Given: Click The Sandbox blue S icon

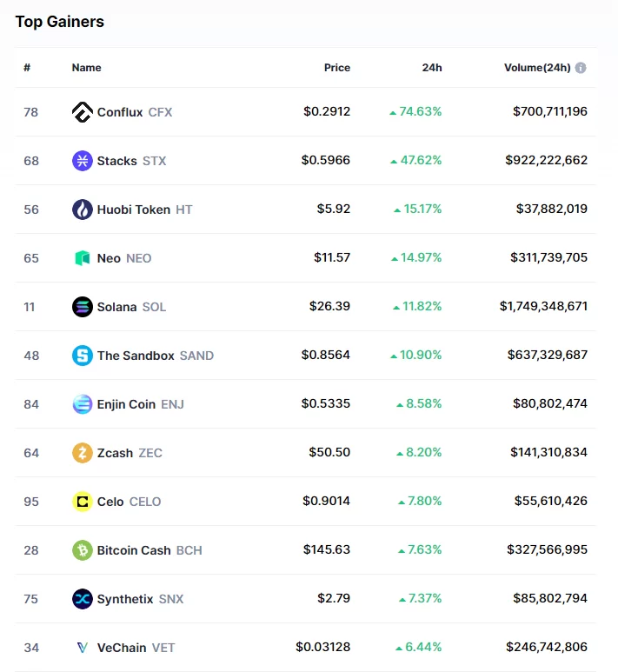Looking at the screenshot, I should (83, 356).
